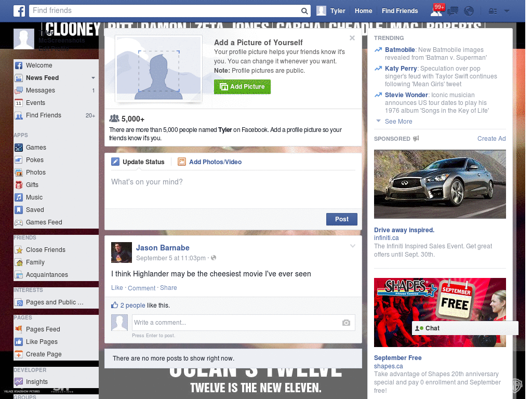This screenshot has width=532, height=399.
Task: Open privacy shortcuts lock icon
Action: (493, 11)
